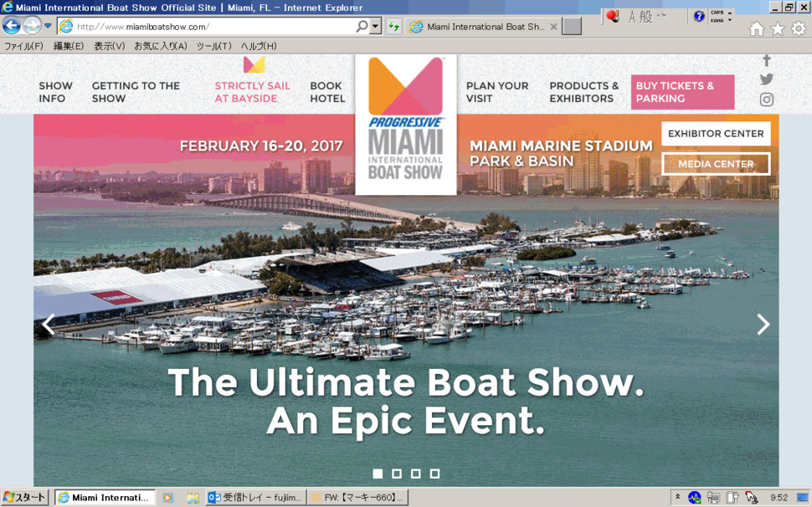This screenshot has height=507, width=812.
Task: Toggle the IME KANA indicator
Action: click(x=717, y=21)
